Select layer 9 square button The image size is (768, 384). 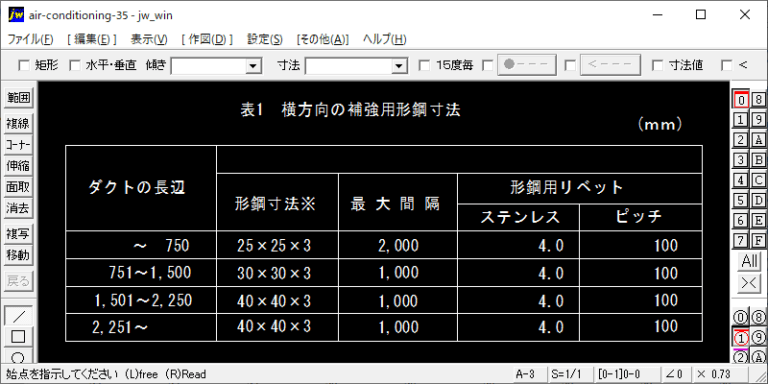[x=758, y=120]
